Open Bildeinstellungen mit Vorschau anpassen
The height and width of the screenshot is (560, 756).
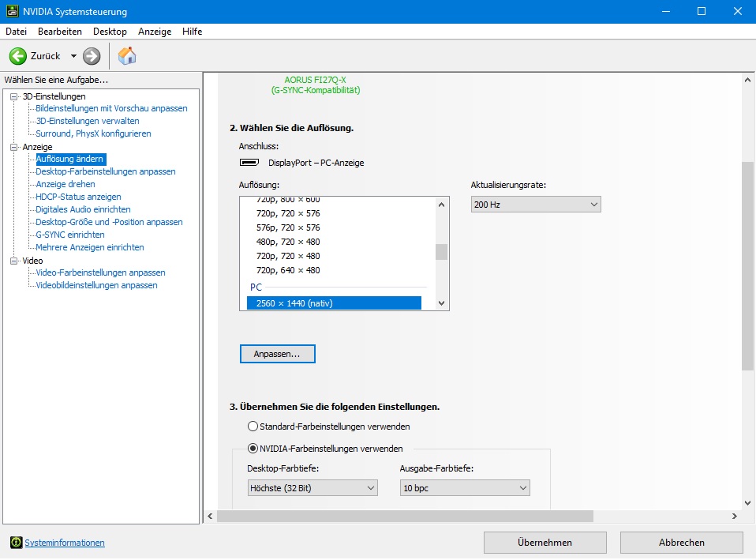(111, 108)
